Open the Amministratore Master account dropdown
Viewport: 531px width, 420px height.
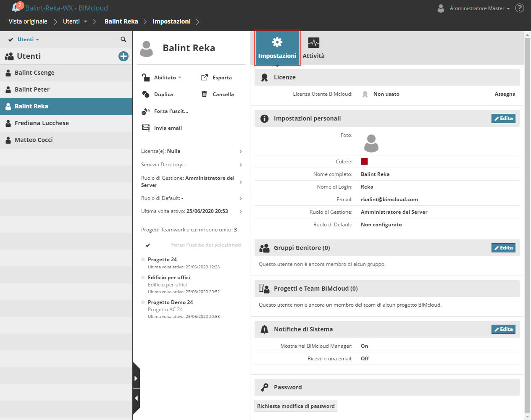pyautogui.click(x=480, y=8)
